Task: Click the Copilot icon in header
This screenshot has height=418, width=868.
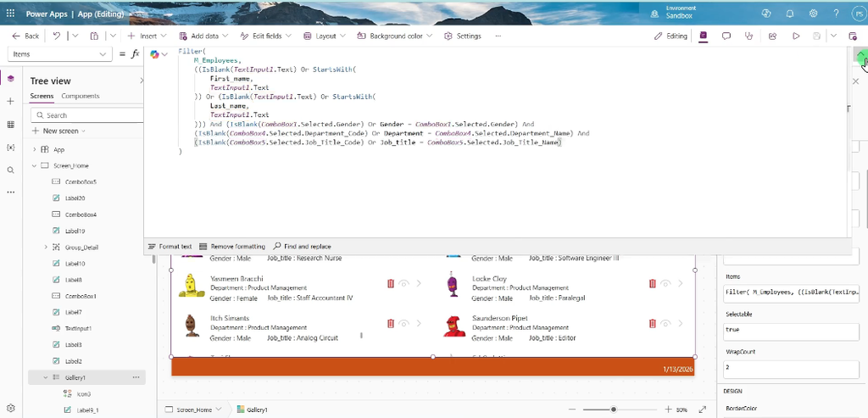Action: pyautogui.click(x=766, y=14)
